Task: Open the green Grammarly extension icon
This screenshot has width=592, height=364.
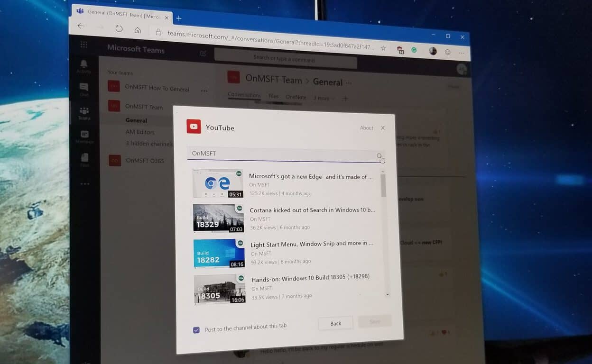Action: click(x=414, y=50)
